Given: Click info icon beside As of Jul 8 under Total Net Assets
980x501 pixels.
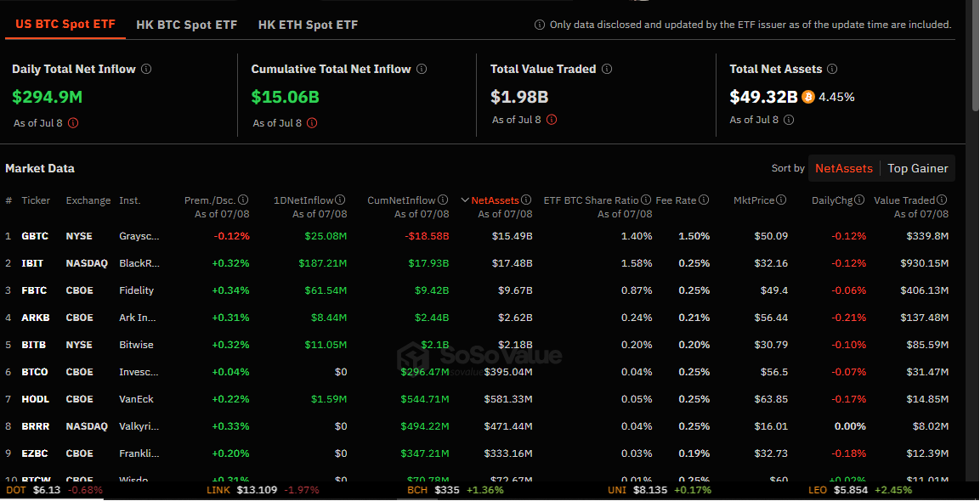Looking at the screenshot, I should tap(789, 120).
